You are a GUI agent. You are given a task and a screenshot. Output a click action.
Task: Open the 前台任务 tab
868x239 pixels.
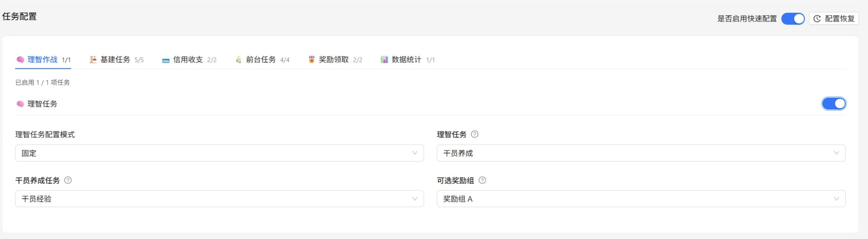(x=262, y=60)
